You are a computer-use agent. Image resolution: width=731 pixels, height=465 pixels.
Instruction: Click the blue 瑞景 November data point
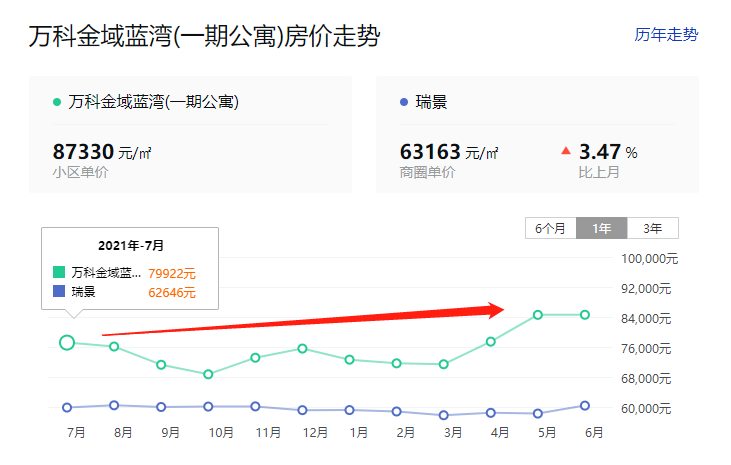tap(255, 407)
